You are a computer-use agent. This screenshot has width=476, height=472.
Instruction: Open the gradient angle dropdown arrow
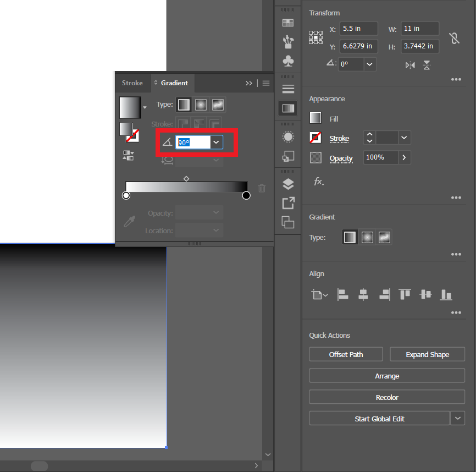coord(216,142)
